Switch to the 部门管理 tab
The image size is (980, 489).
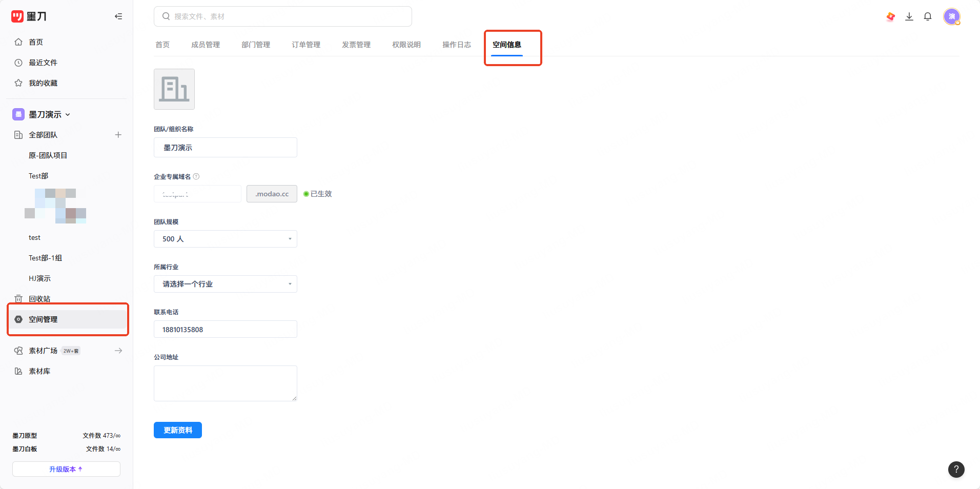tap(256, 45)
